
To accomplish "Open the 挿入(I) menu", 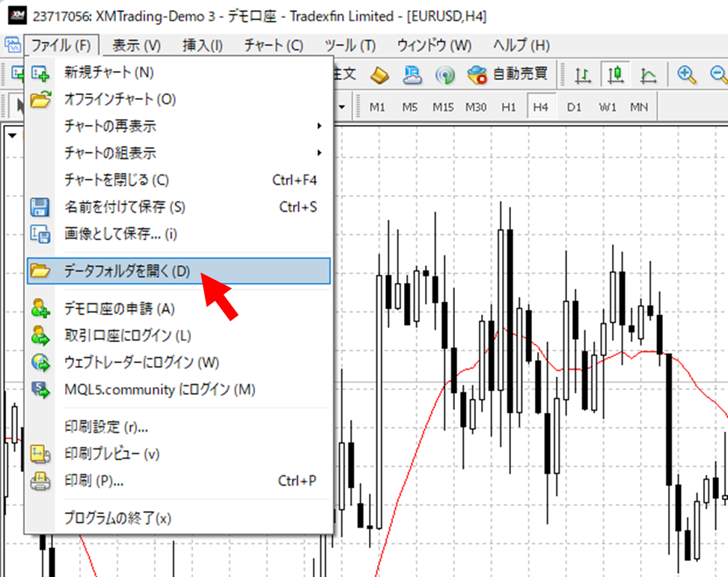I will (203, 46).
